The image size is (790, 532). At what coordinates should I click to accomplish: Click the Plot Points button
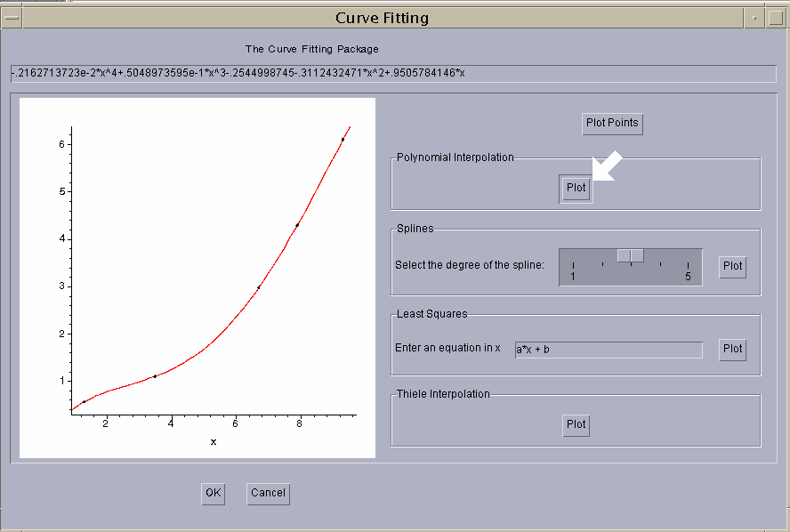pos(612,123)
